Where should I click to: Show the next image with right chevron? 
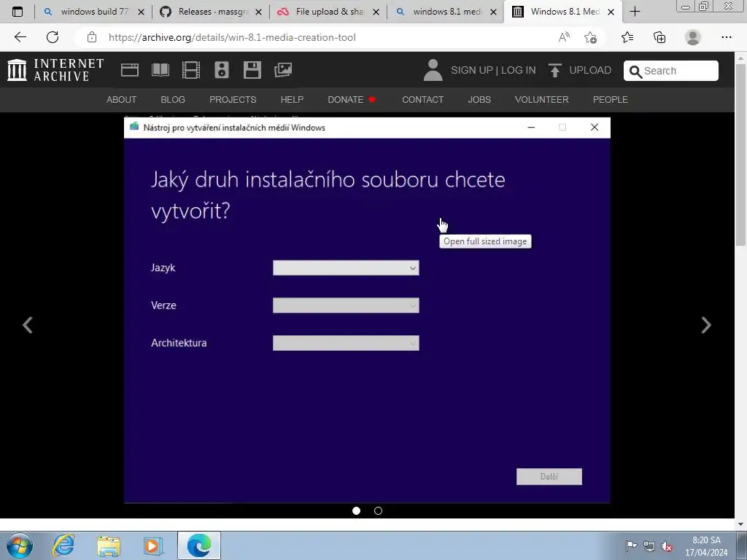click(x=706, y=325)
